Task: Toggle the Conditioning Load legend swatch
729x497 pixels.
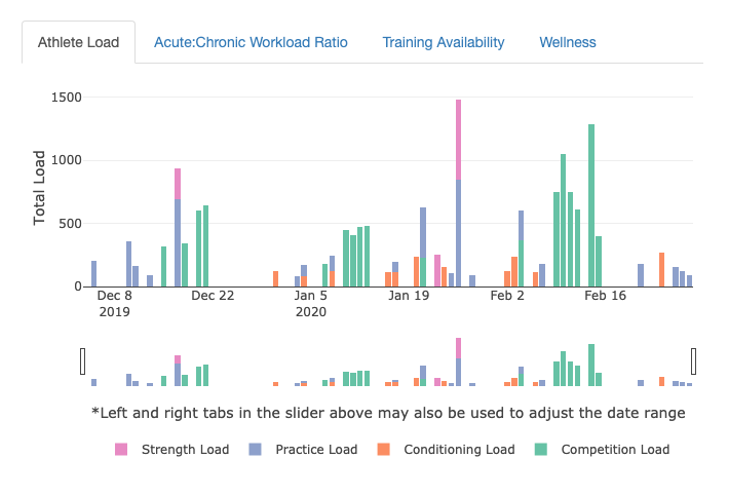Action: pos(384,449)
